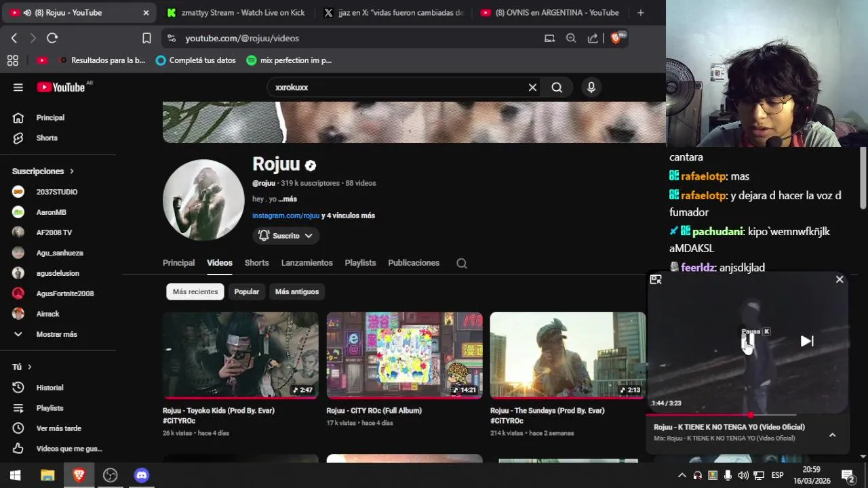Open browser zoom magnifier icon
This screenshot has height=488, width=868.
(x=571, y=39)
